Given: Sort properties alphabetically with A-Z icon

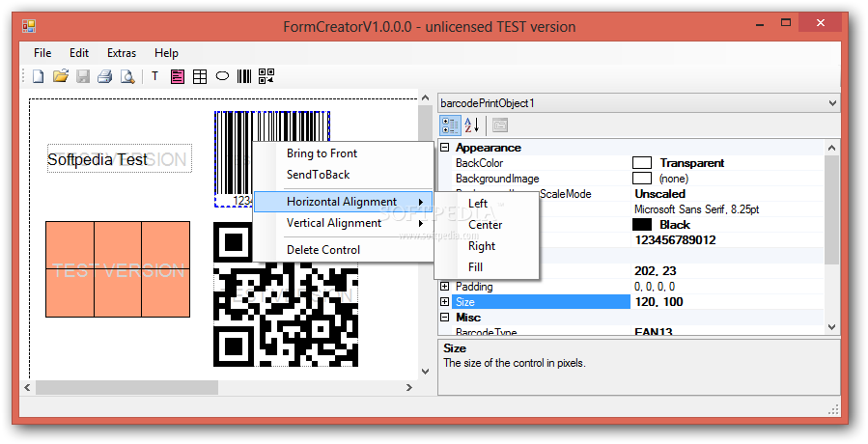Looking at the screenshot, I should [471, 125].
